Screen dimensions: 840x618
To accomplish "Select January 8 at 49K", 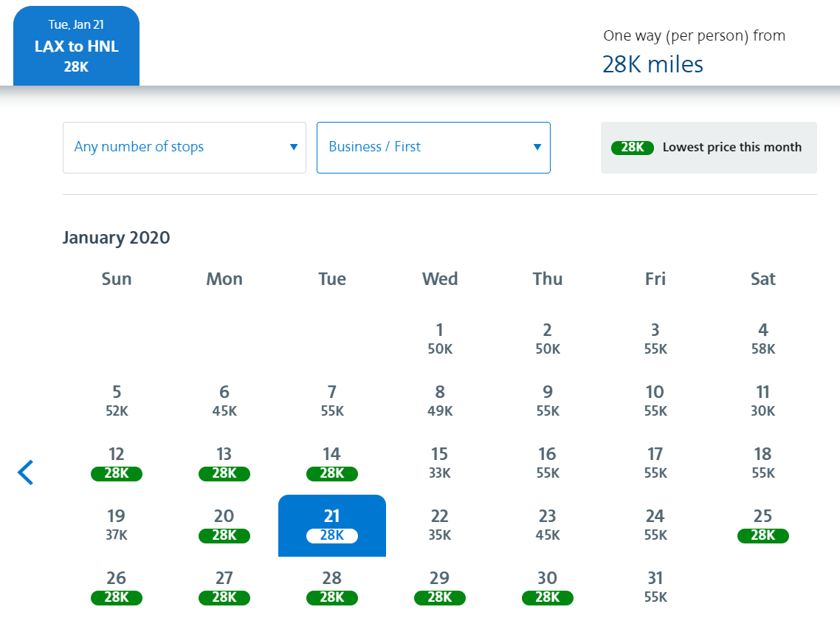I will click(x=440, y=401).
